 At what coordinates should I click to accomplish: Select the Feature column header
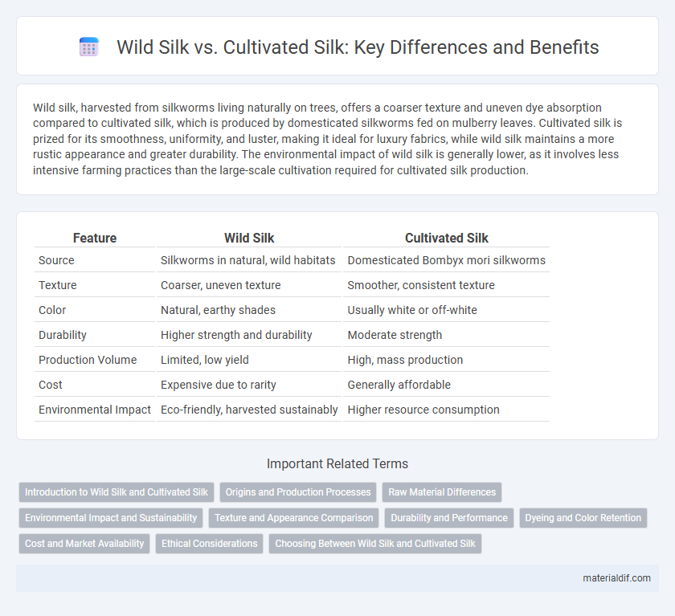(95, 238)
